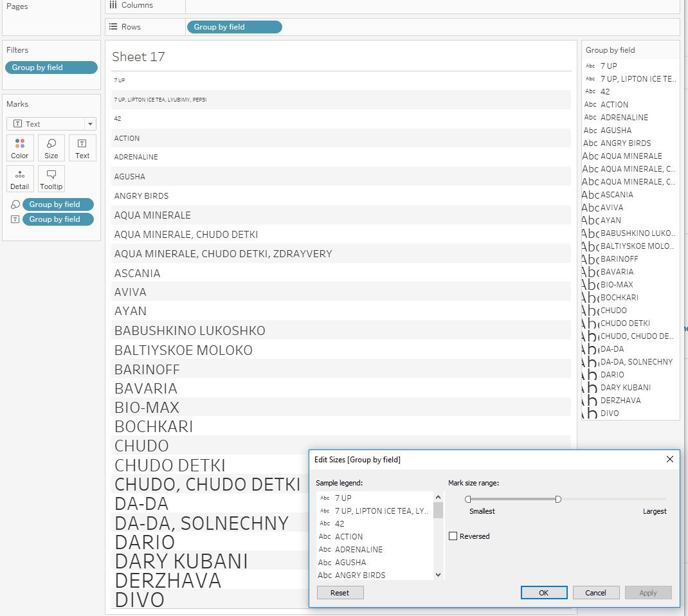
Task: Click DIVO in the right size legend
Action: pyautogui.click(x=610, y=413)
